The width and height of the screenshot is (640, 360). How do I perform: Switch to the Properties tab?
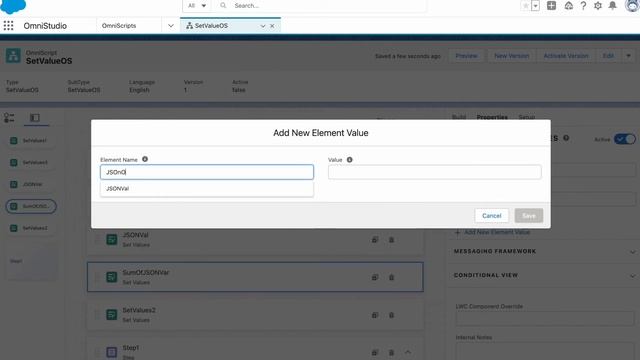coord(492,118)
